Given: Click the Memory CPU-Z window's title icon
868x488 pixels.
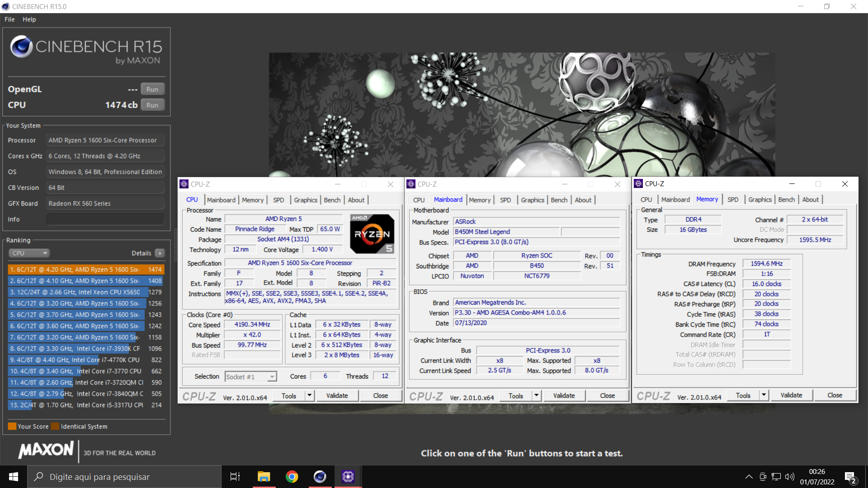Looking at the screenshot, I should (x=638, y=183).
